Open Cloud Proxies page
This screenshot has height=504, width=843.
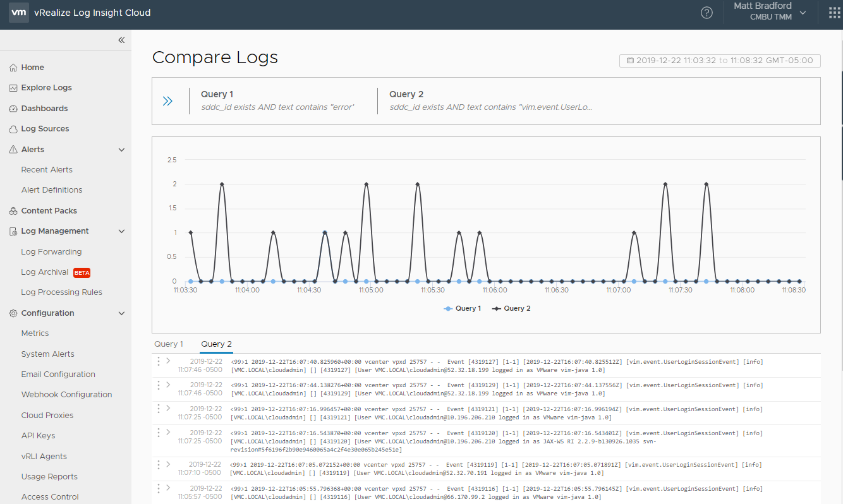point(47,416)
